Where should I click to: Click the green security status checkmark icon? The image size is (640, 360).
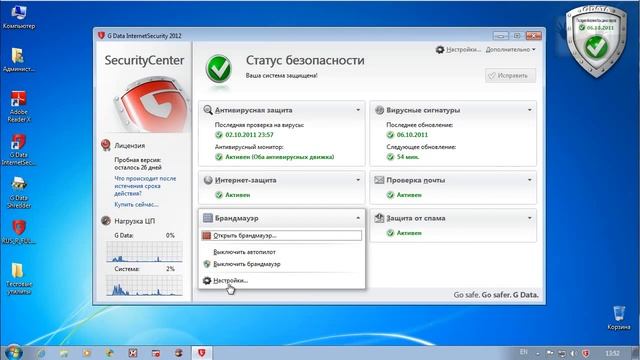(x=219, y=69)
